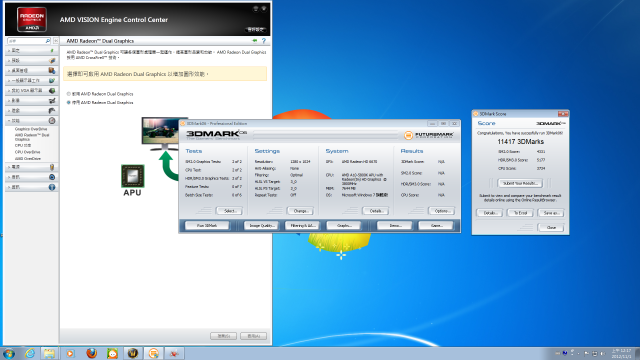Click the discard button at AMD window bottom
This screenshot has width=640, height=360.
[224, 336]
